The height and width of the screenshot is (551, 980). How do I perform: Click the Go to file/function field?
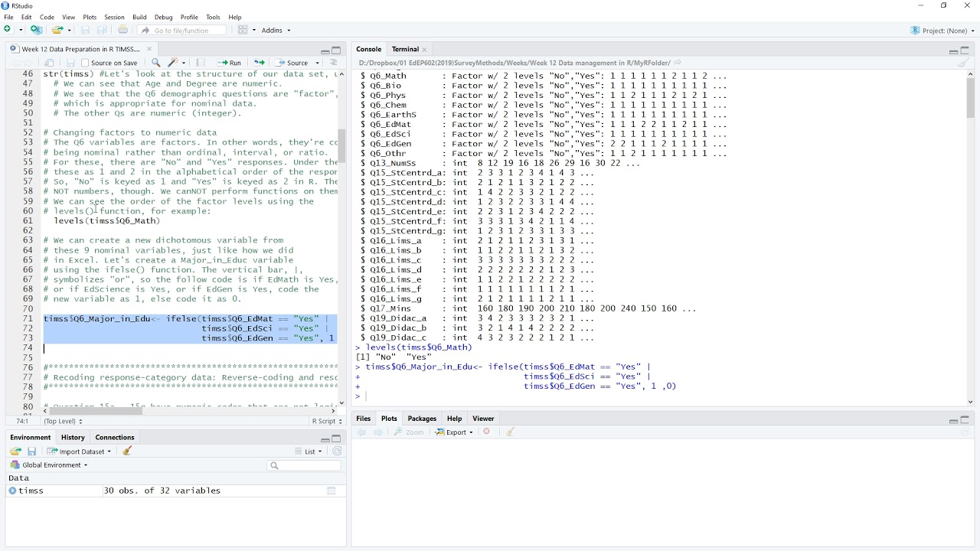click(182, 31)
